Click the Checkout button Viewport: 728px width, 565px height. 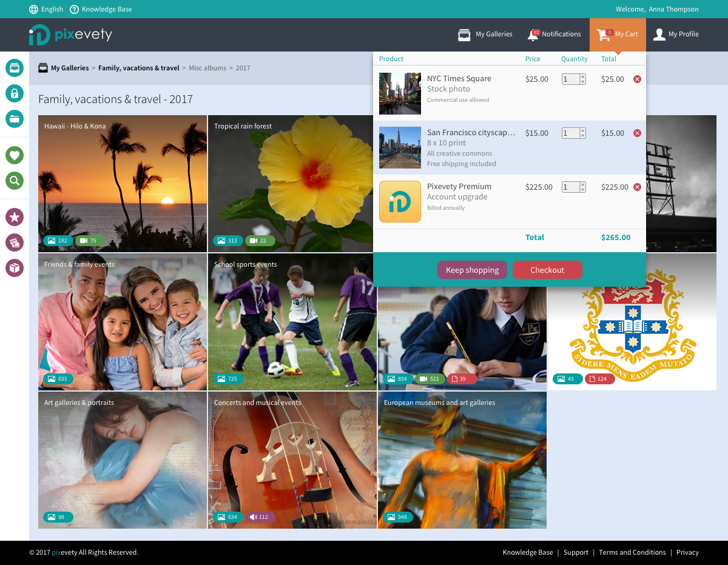547,270
